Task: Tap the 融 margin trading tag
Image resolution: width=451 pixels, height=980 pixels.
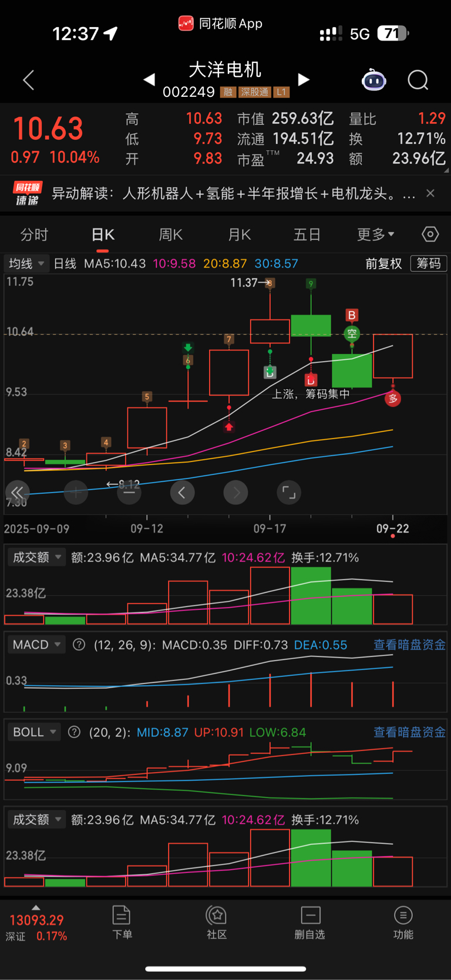Action: coord(228,92)
